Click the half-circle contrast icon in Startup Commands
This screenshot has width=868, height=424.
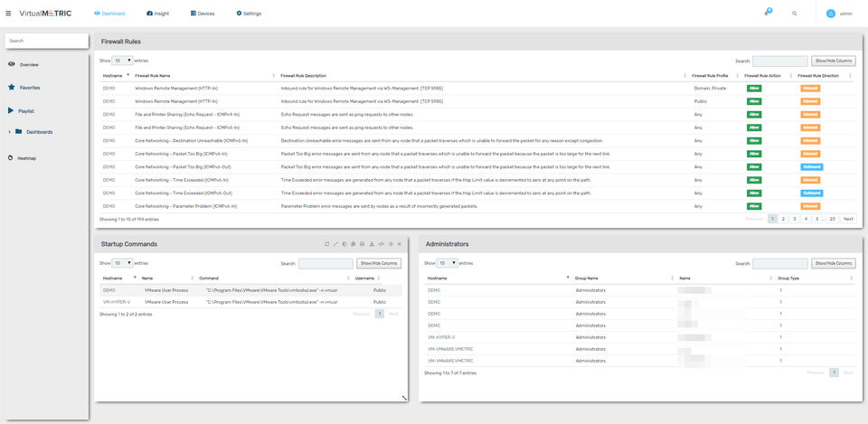(344, 243)
